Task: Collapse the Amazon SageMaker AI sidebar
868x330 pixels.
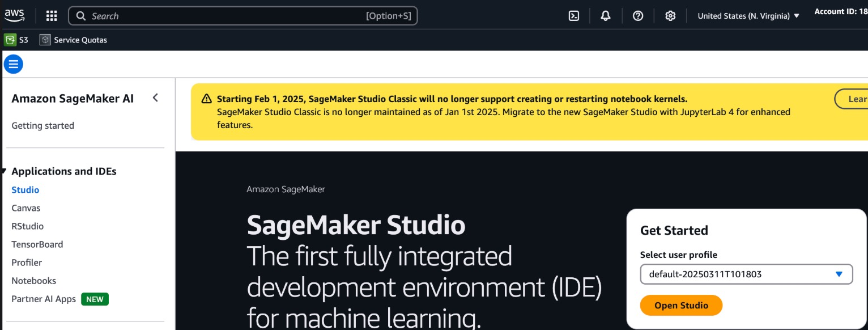Action: 155,98
